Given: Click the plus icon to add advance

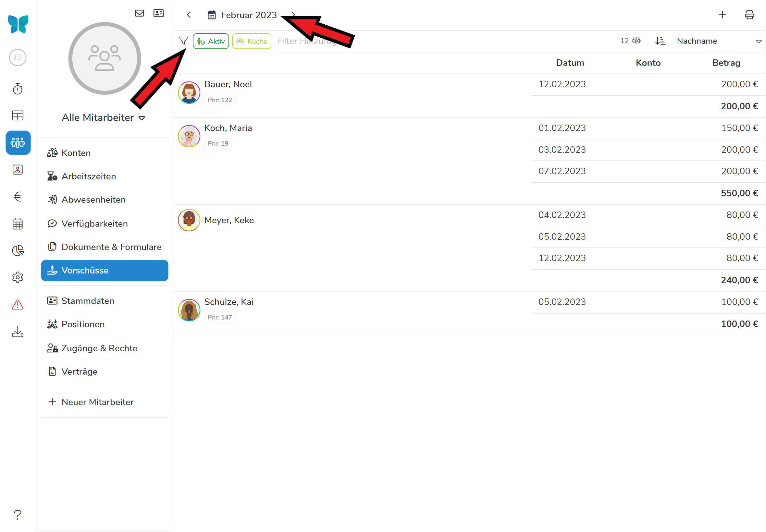Looking at the screenshot, I should pyautogui.click(x=722, y=15).
